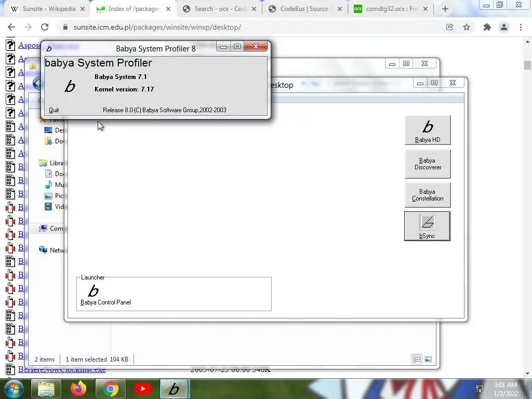Screen dimensions: 532x399
Task: Start the bSync tool
Action: pyautogui.click(x=427, y=227)
